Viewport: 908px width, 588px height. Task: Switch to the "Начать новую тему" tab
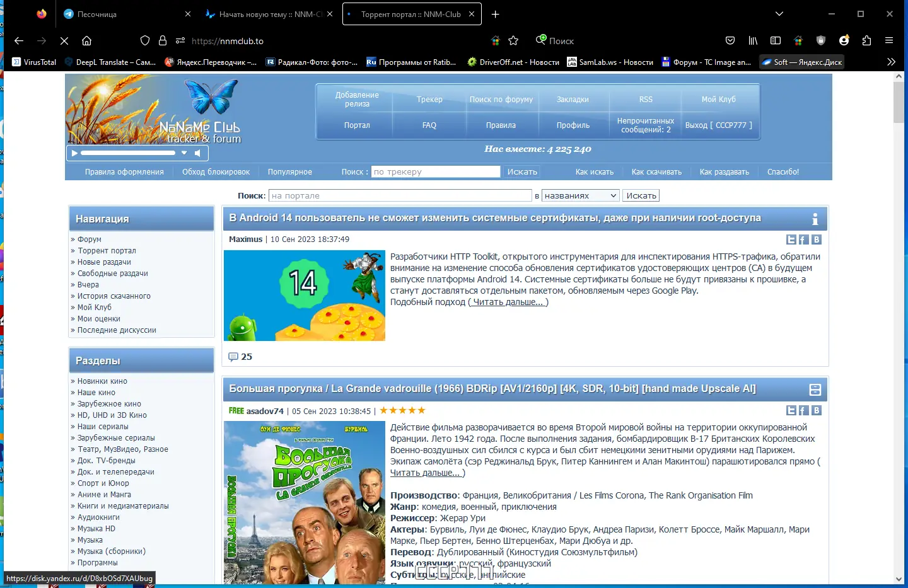point(271,14)
